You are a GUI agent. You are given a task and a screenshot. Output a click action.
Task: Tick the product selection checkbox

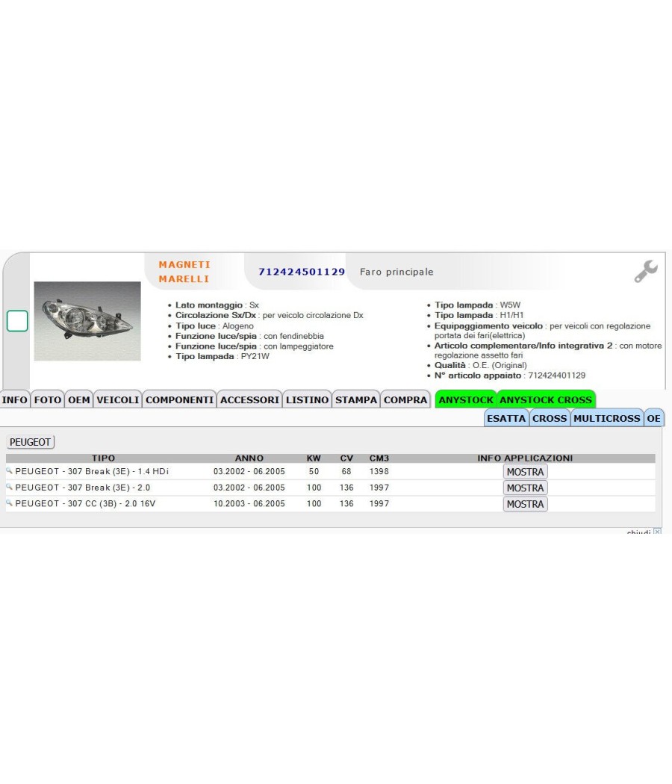(x=17, y=321)
